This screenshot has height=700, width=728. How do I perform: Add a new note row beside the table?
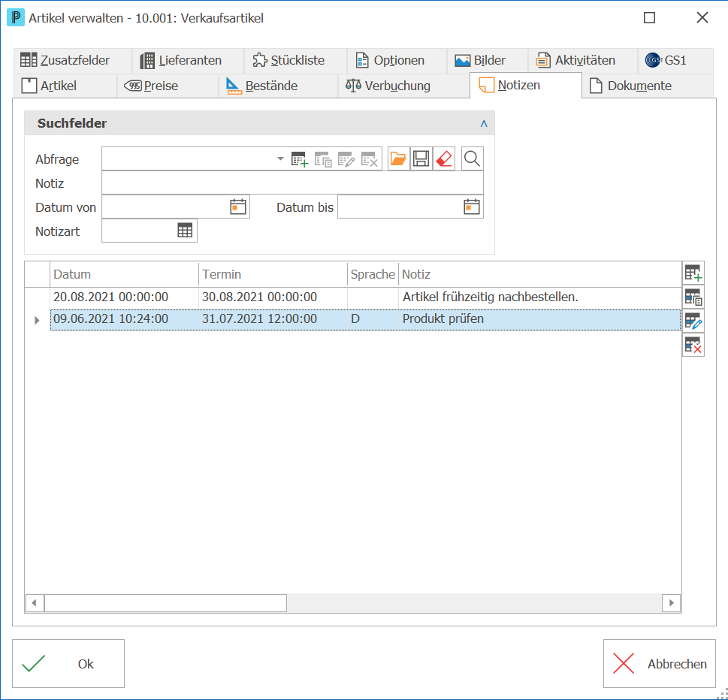point(693,273)
